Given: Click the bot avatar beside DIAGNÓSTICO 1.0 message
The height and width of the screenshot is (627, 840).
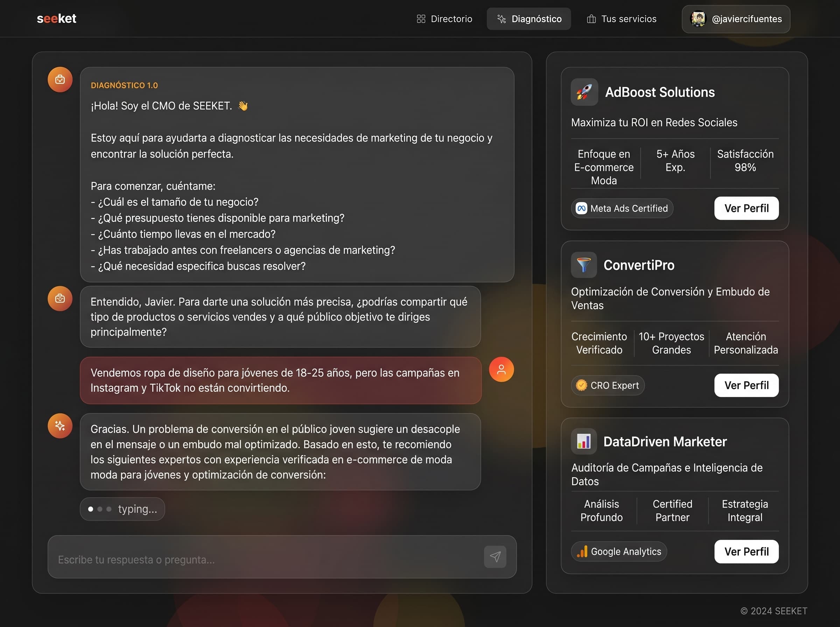Looking at the screenshot, I should coord(60,80).
